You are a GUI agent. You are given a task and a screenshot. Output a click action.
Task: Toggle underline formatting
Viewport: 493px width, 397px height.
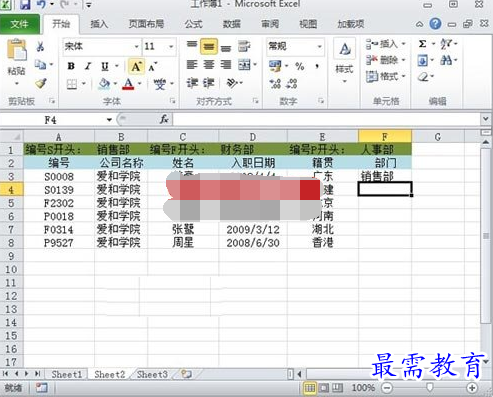[105, 66]
